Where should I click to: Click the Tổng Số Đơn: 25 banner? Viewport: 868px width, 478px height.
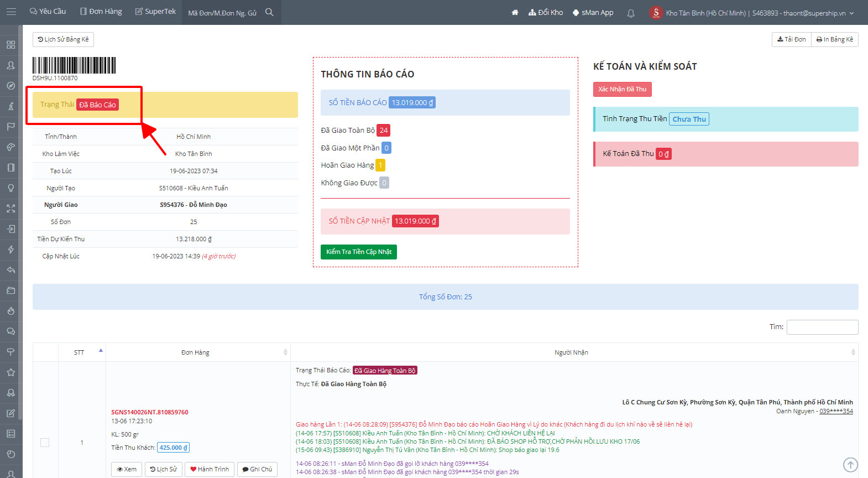coord(446,297)
